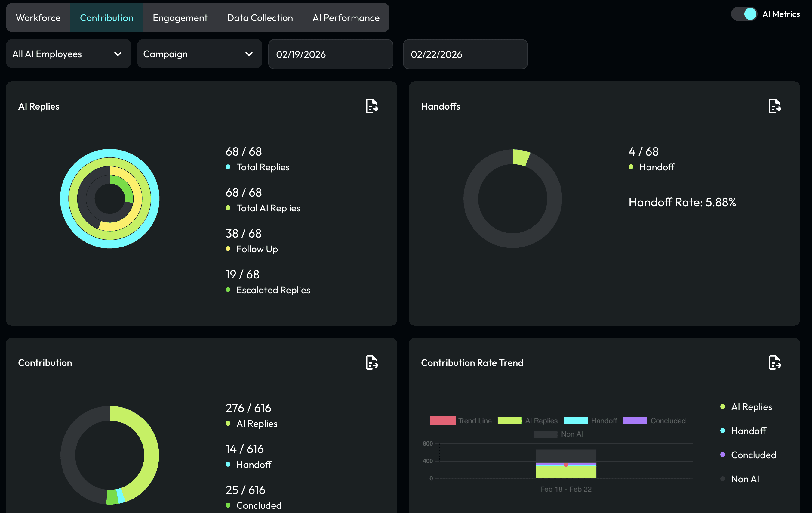
Task: Export the AI Replies card data
Action: (372, 106)
